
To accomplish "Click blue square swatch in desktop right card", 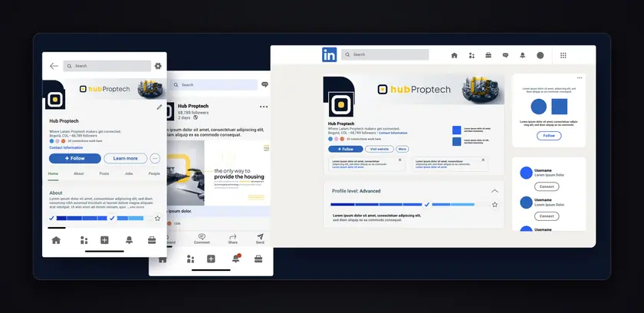I will tap(559, 107).
